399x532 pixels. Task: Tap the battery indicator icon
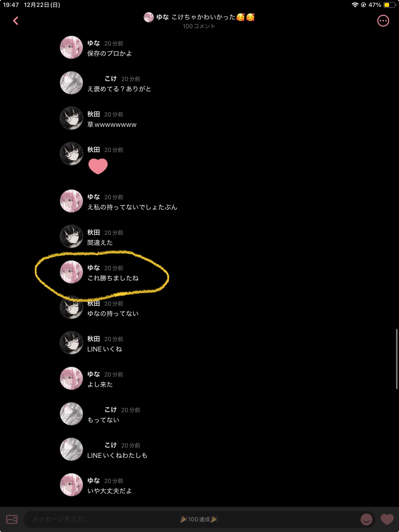click(x=390, y=5)
